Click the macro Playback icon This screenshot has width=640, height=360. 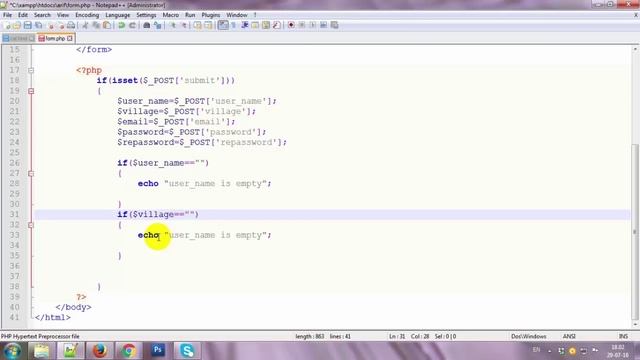(313, 25)
